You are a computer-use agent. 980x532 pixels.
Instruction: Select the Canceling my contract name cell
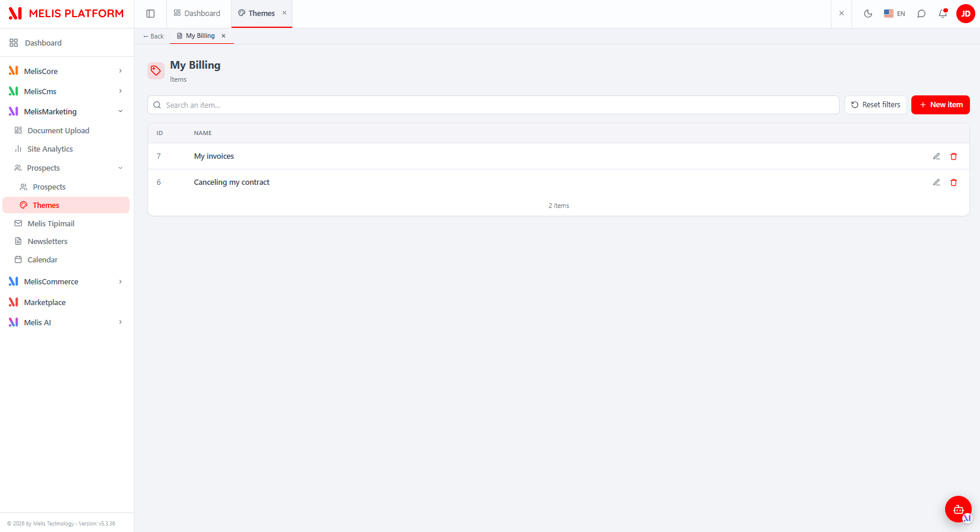pyautogui.click(x=232, y=182)
